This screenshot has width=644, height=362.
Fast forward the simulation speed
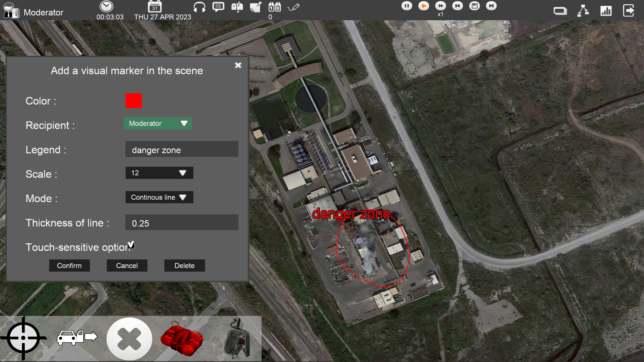click(x=440, y=6)
